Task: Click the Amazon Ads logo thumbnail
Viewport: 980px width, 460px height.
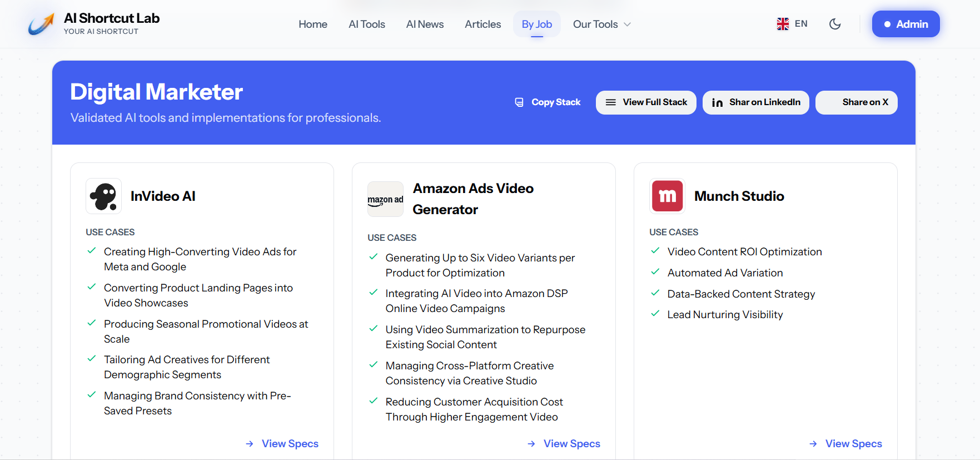Action: (385, 199)
